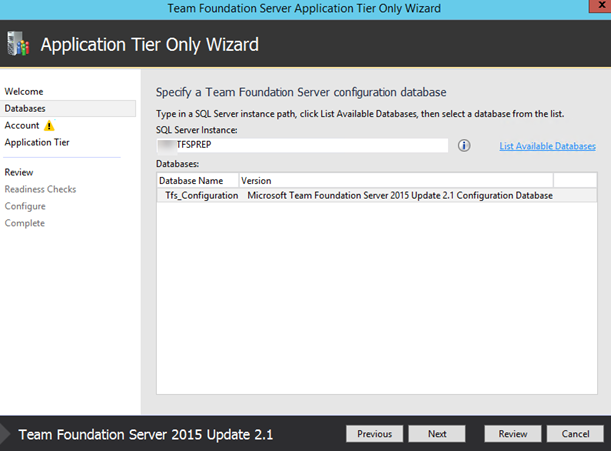Click the List Available Databases link
The height and width of the screenshot is (451, 611).
pyautogui.click(x=547, y=146)
